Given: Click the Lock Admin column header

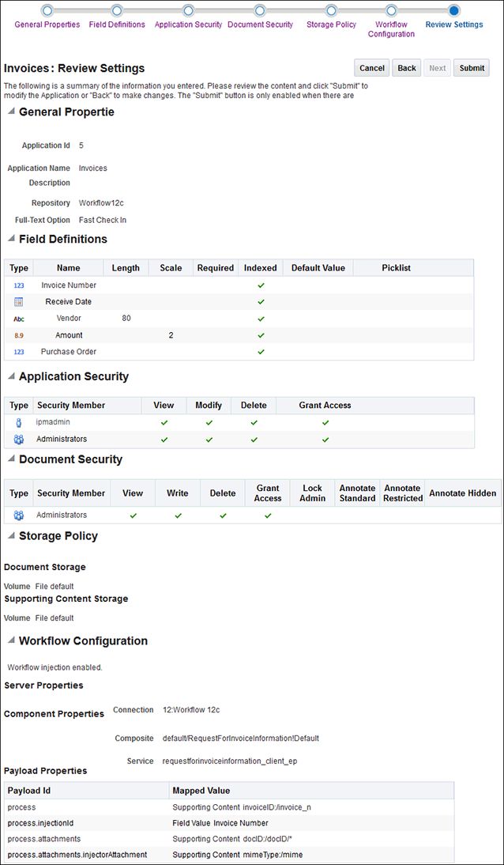Looking at the screenshot, I should pyautogui.click(x=313, y=493).
